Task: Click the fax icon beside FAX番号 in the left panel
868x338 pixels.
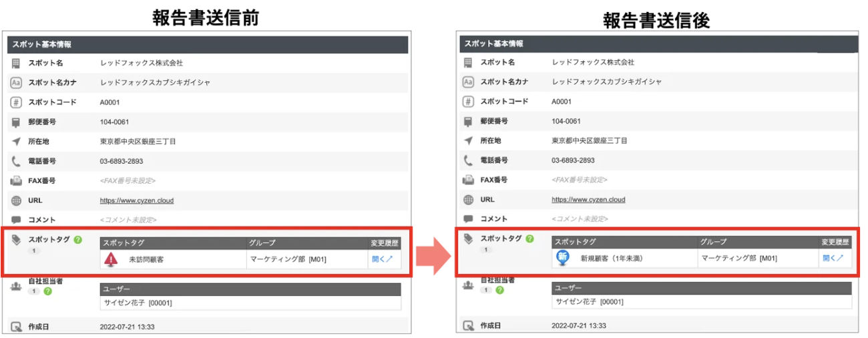Action: coord(17,180)
